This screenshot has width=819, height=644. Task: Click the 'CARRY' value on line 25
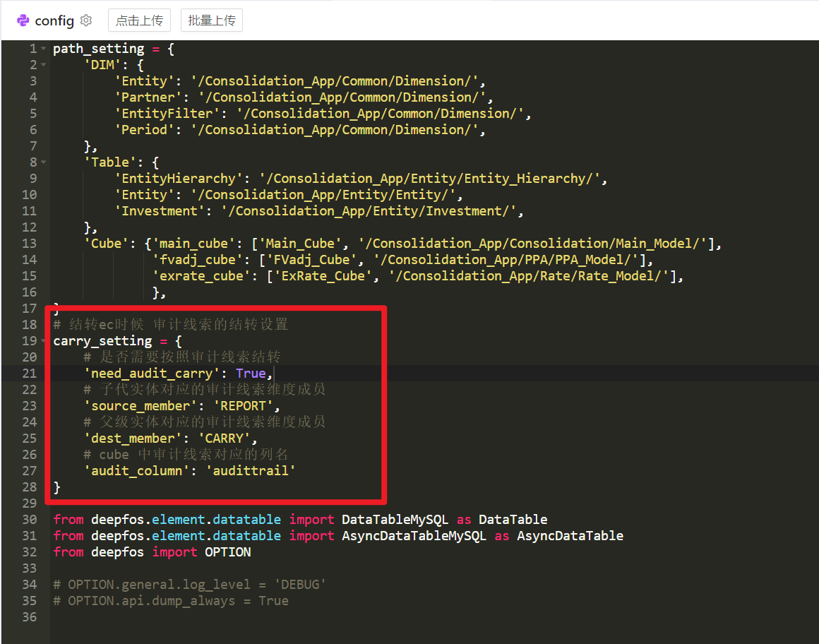227,439
